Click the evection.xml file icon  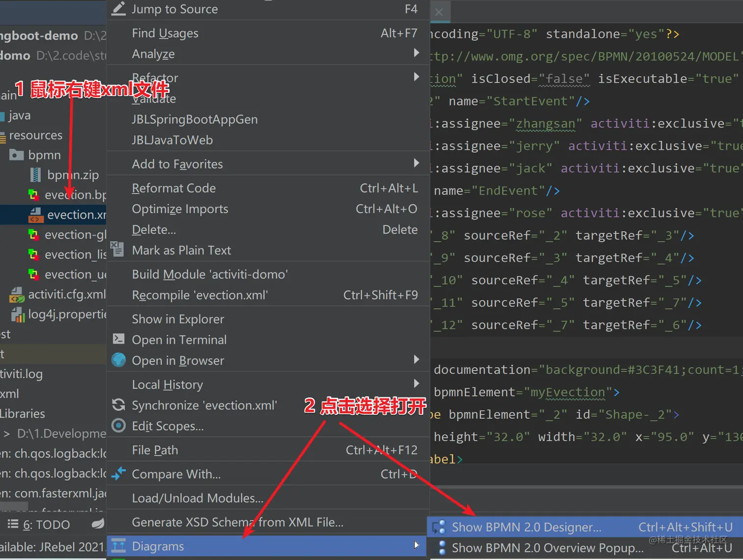coord(36,215)
